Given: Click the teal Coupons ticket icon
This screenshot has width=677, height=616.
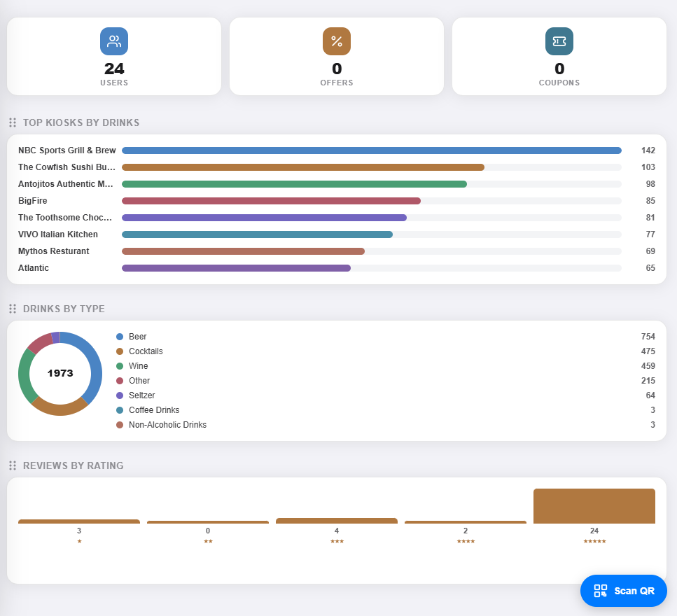Looking at the screenshot, I should [x=559, y=41].
